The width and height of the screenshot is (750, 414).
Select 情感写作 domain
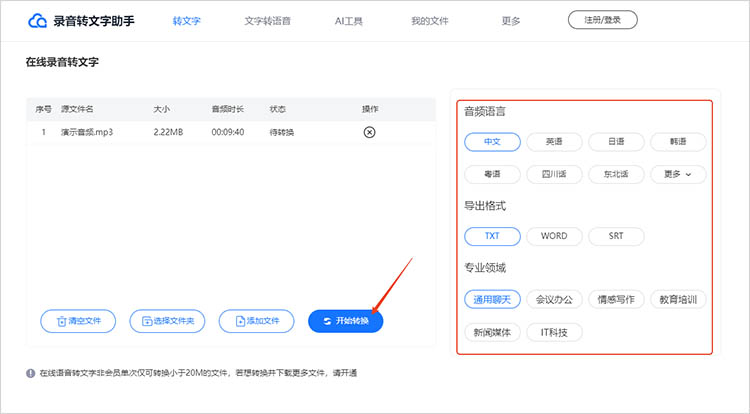[x=616, y=300]
